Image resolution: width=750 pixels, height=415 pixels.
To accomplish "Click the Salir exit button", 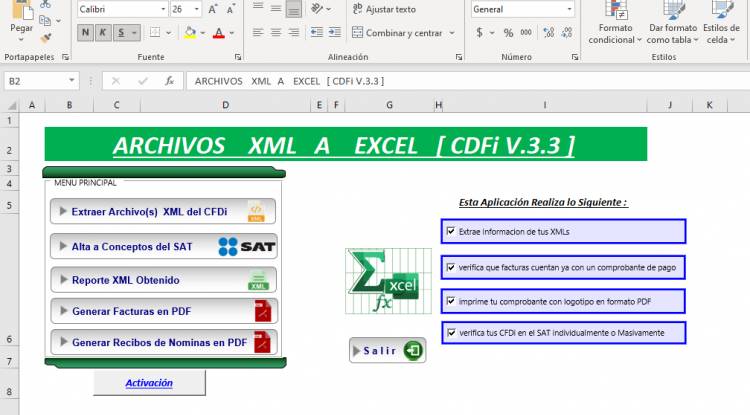I will (387, 350).
